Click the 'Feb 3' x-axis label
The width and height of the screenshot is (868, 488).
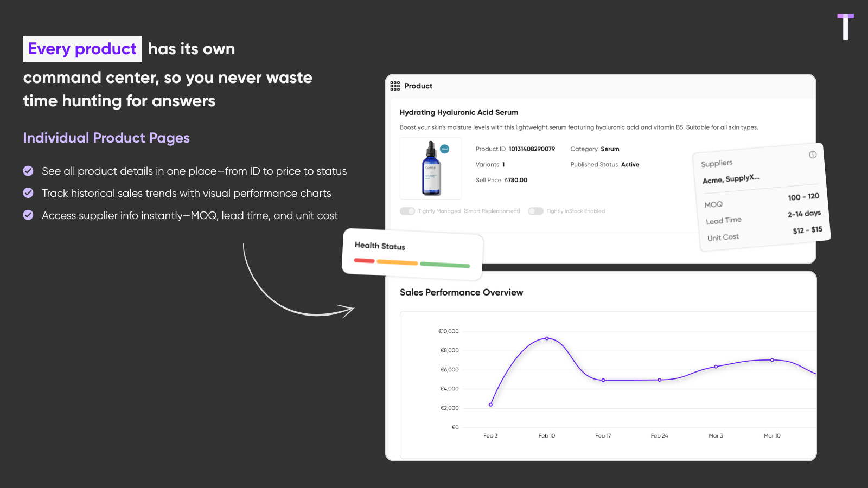click(x=490, y=436)
